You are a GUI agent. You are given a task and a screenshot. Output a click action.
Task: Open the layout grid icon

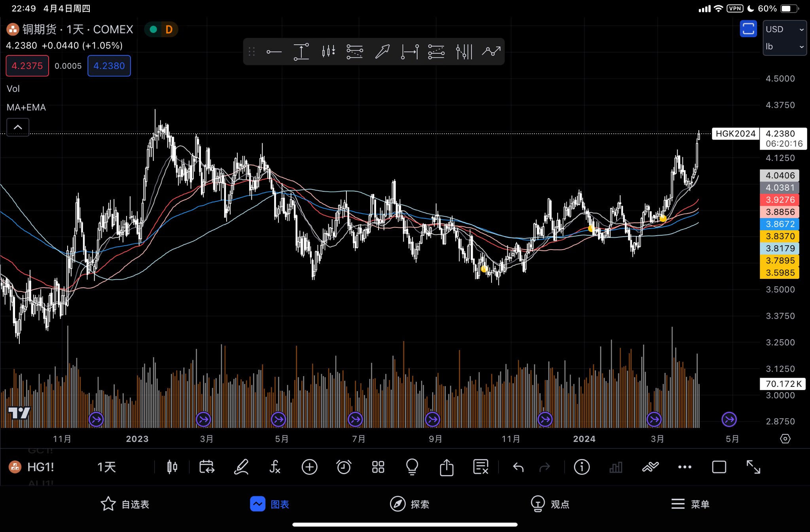[x=378, y=467]
